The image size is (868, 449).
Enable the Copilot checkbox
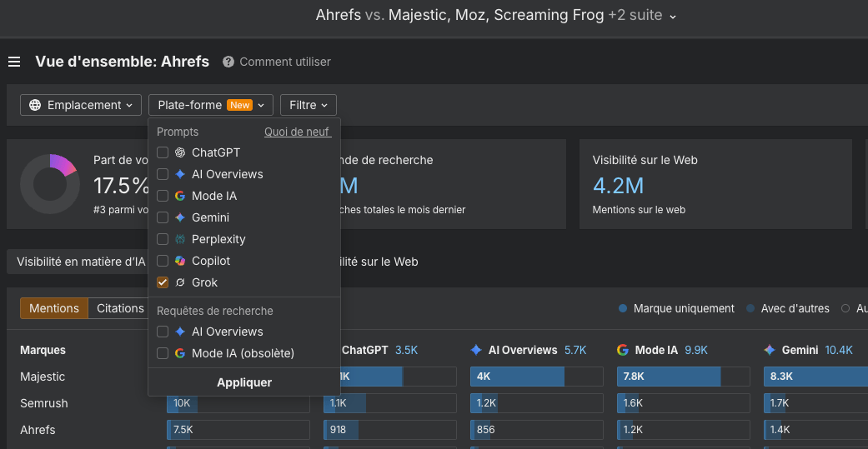[163, 261]
